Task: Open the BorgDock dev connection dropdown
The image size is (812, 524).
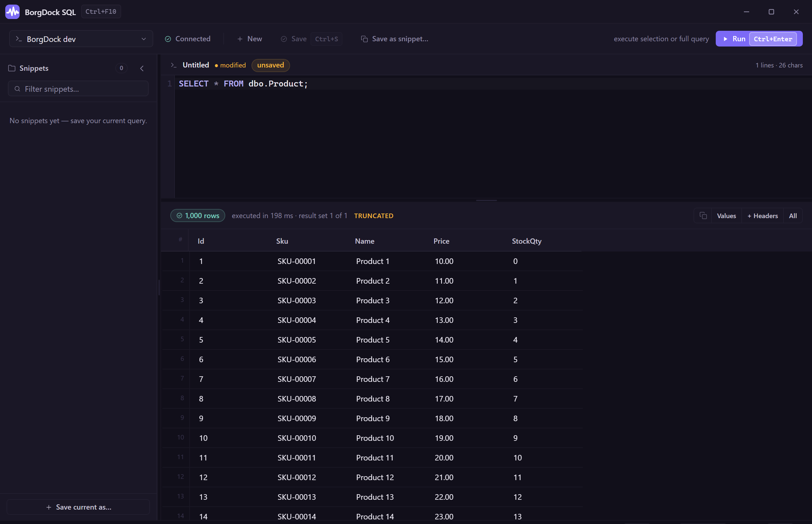Action: click(x=81, y=39)
